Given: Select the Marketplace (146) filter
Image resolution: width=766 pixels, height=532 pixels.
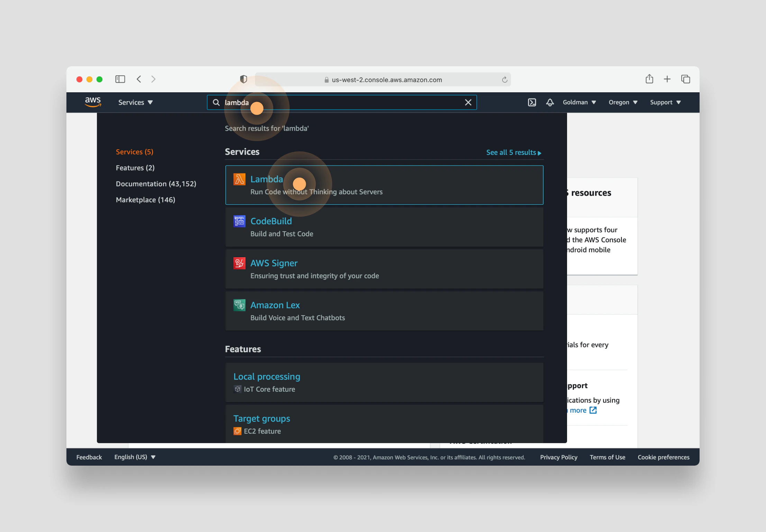Looking at the screenshot, I should tap(146, 200).
